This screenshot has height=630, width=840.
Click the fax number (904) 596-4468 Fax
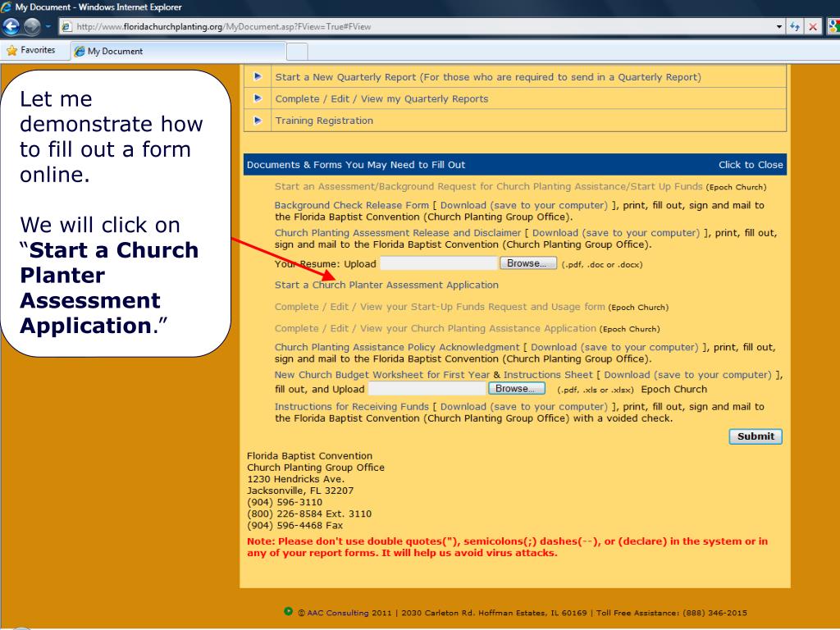coord(294,526)
